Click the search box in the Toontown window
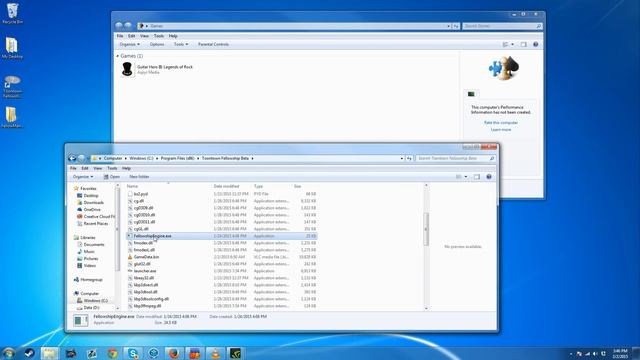The image size is (640, 360). (456, 158)
